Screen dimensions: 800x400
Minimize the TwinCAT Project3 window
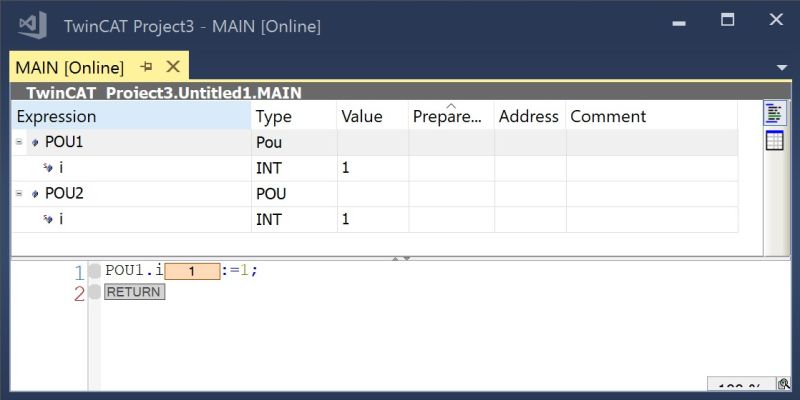click(x=679, y=23)
